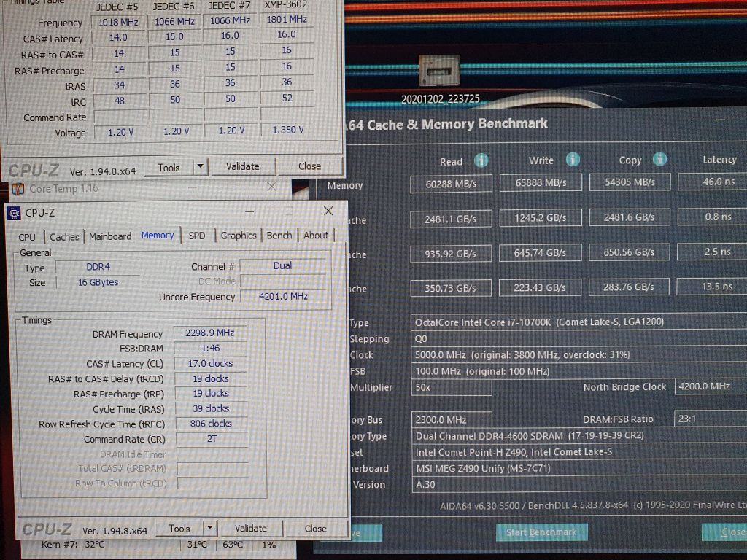Click Tools button in upper CPU-Z window
The width and height of the screenshot is (747, 560).
169,168
